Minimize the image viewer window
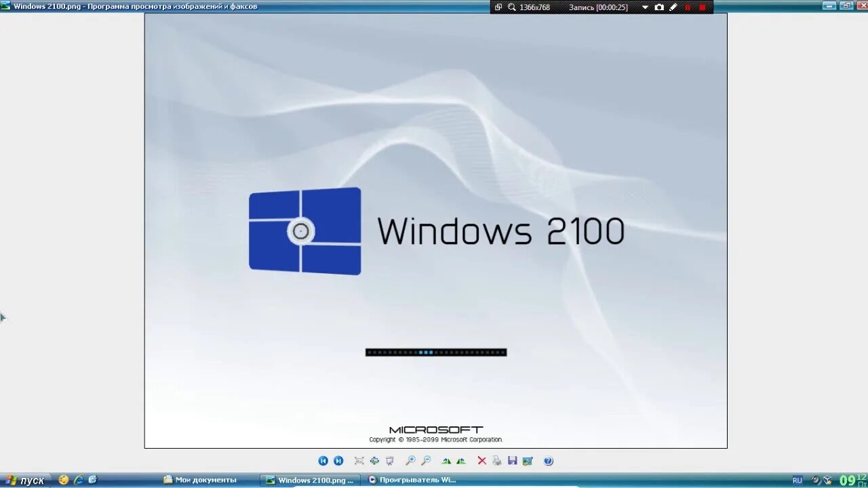This screenshot has width=868, height=488. pos(829,5)
